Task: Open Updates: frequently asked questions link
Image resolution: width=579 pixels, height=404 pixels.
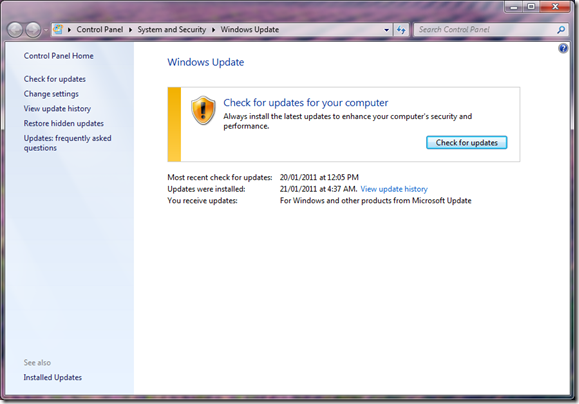Action: click(x=67, y=143)
